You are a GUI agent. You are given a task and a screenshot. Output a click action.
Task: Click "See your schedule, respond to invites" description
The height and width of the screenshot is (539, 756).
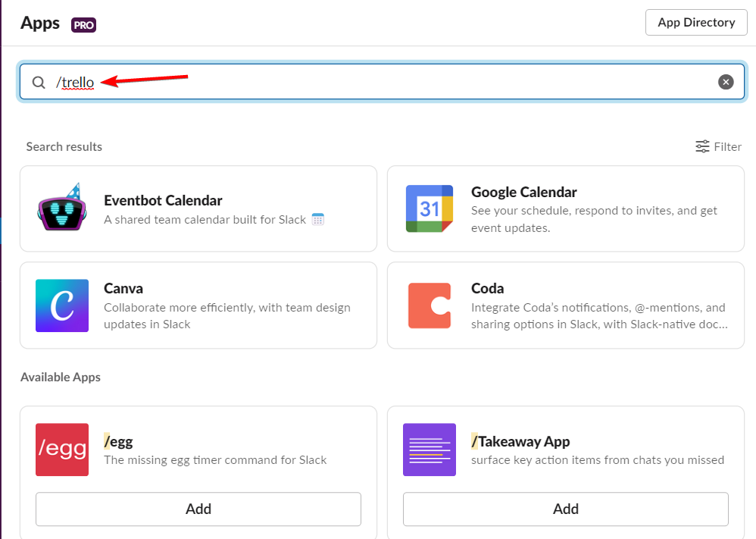click(x=594, y=219)
